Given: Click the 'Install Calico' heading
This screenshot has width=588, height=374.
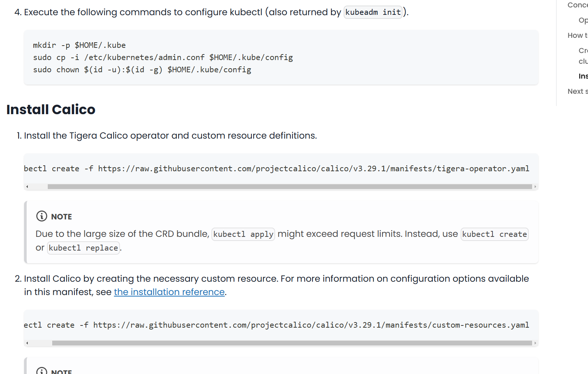Looking at the screenshot, I should (51, 109).
